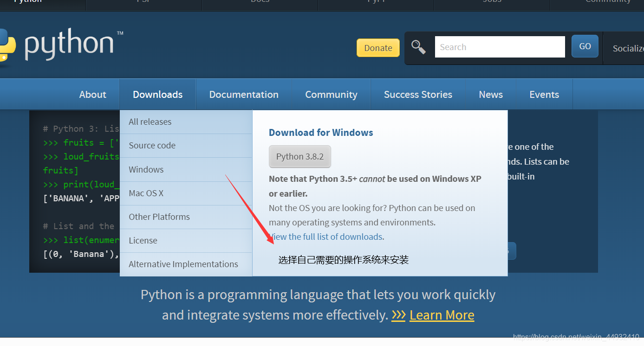Open the Documentation menu
The width and height of the screenshot is (644, 346).
tap(244, 94)
